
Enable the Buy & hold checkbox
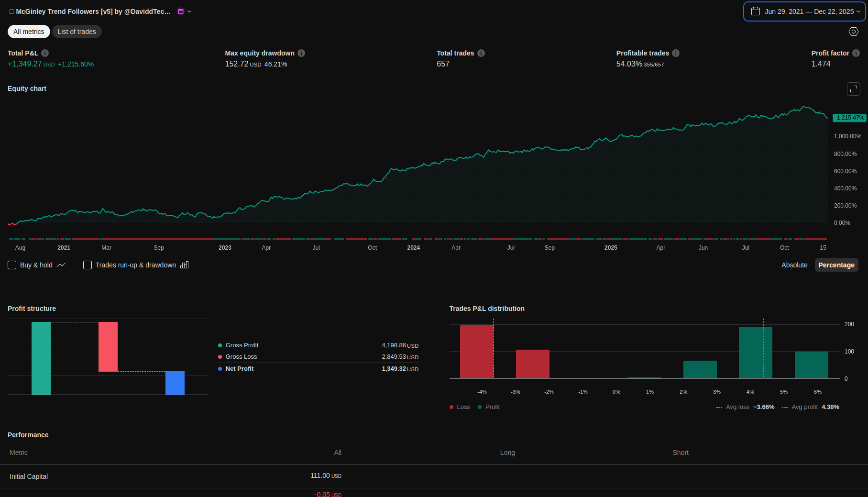[x=12, y=265]
